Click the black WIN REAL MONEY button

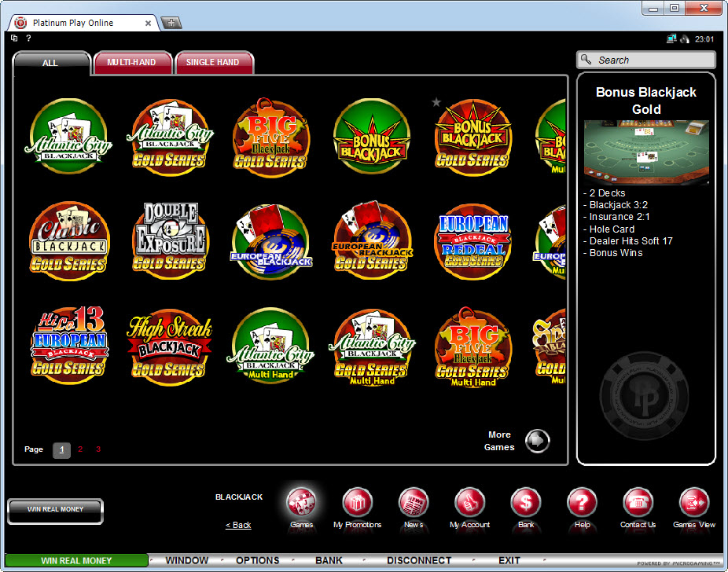(55, 511)
